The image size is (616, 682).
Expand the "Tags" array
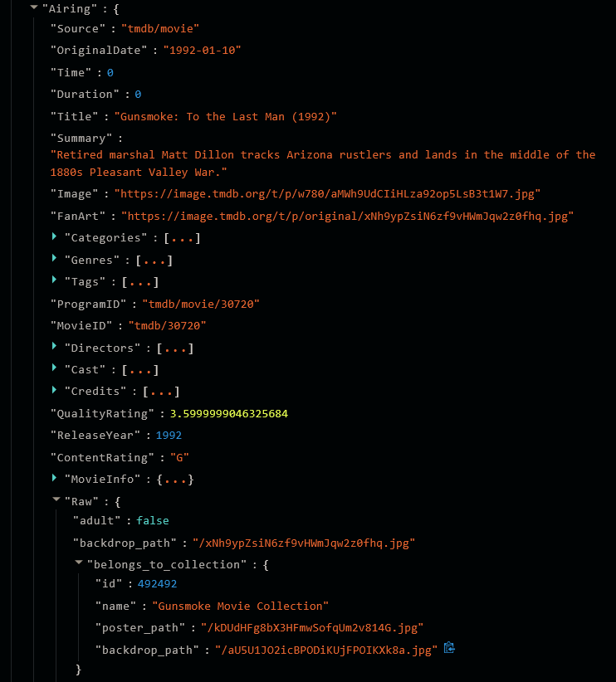pos(56,282)
